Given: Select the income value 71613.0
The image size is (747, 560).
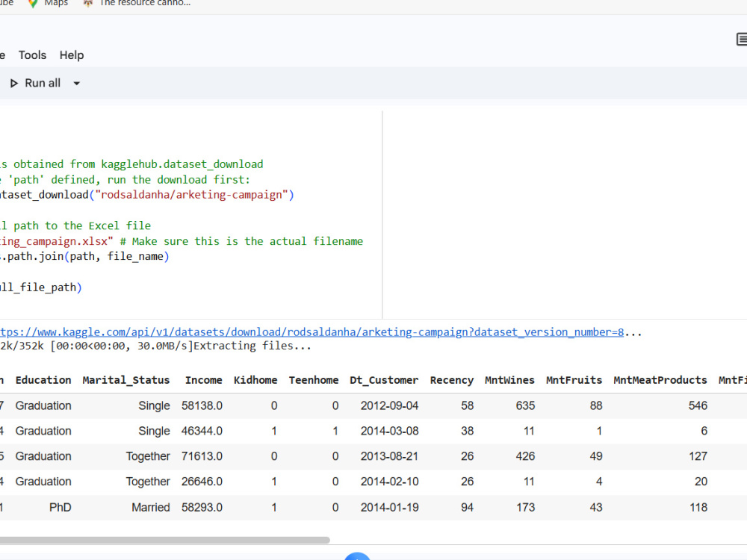Looking at the screenshot, I should [x=202, y=456].
